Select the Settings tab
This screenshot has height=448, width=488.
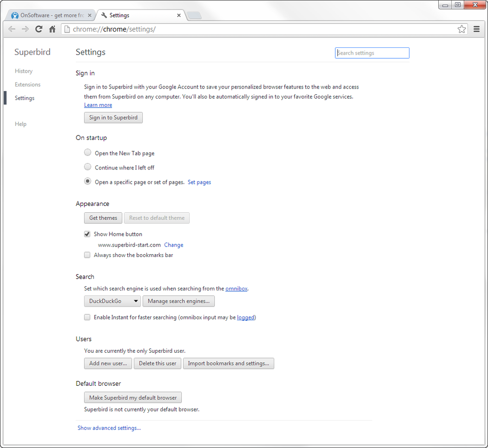[x=141, y=15]
